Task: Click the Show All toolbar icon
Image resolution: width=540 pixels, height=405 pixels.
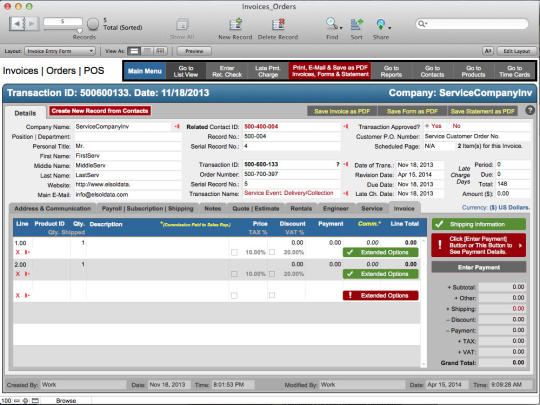Action: pos(182,25)
